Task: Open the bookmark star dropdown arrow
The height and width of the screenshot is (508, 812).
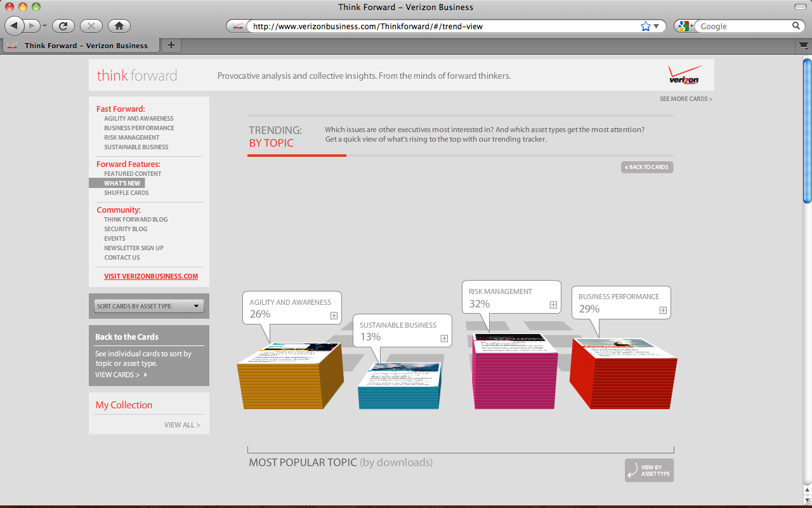Action: click(x=656, y=27)
